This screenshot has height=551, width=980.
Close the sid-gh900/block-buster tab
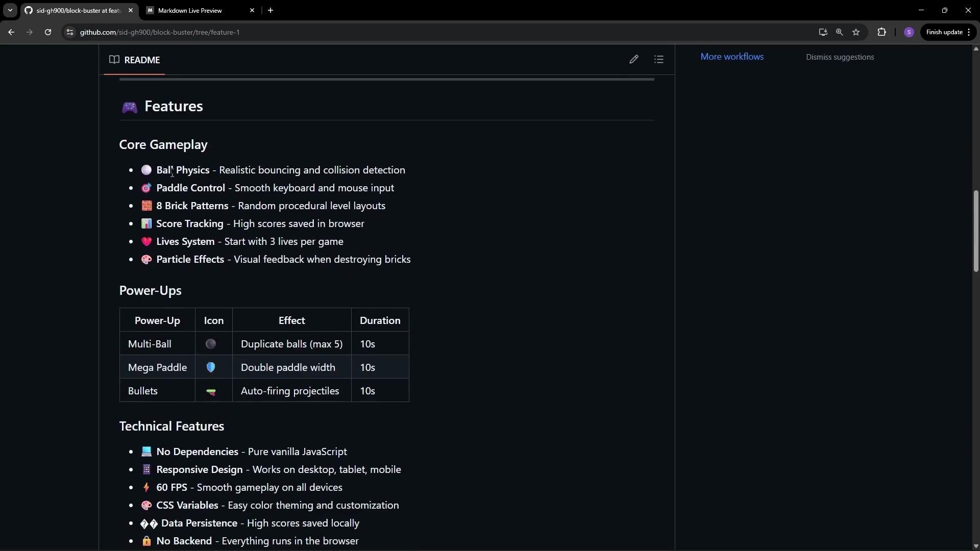click(x=131, y=10)
